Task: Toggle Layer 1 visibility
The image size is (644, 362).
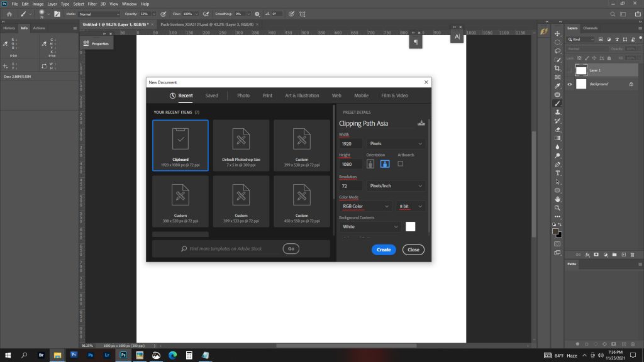Action: point(570,70)
